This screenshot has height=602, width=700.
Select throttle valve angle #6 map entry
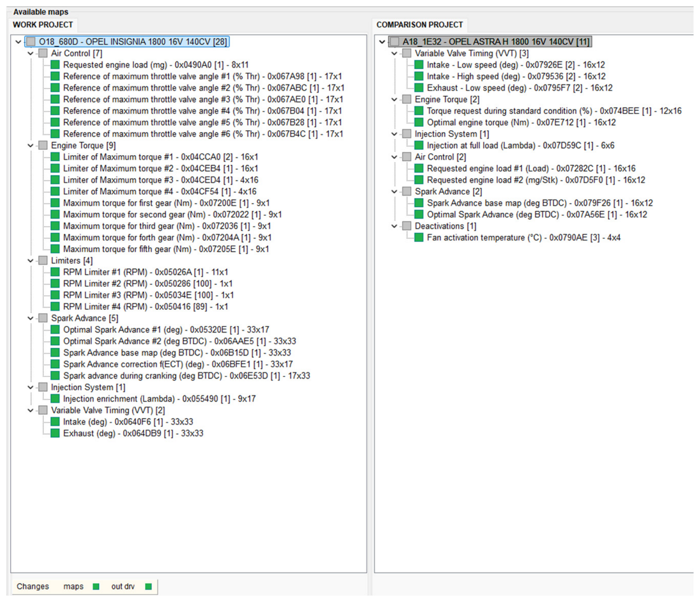click(203, 134)
